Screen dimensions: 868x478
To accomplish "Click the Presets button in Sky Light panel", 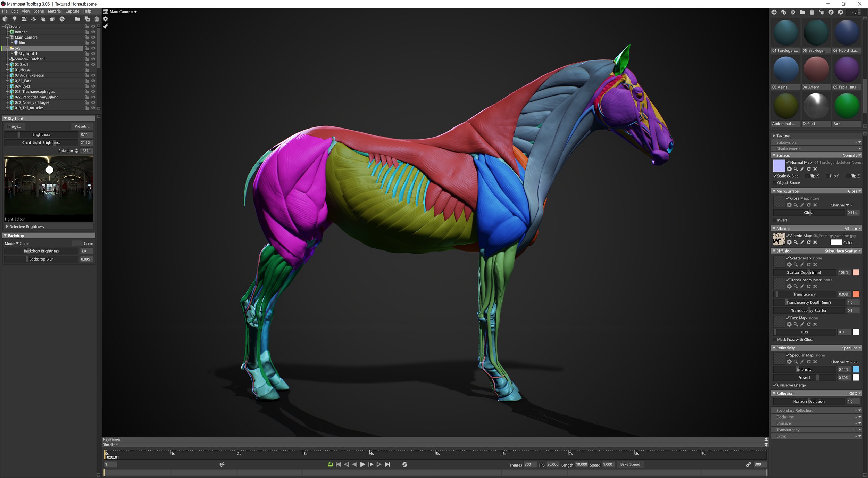I will (82, 126).
